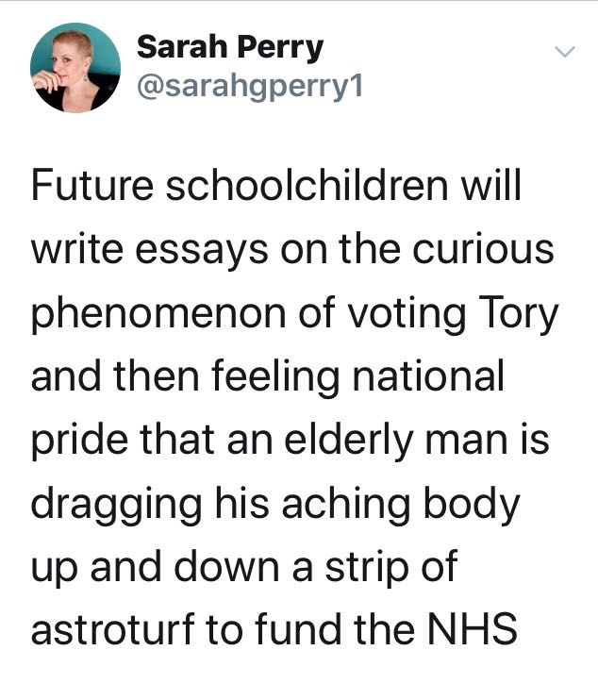The width and height of the screenshot is (598, 700).
Task: Click the word 'Future' in the tweet
Action: tap(92, 185)
